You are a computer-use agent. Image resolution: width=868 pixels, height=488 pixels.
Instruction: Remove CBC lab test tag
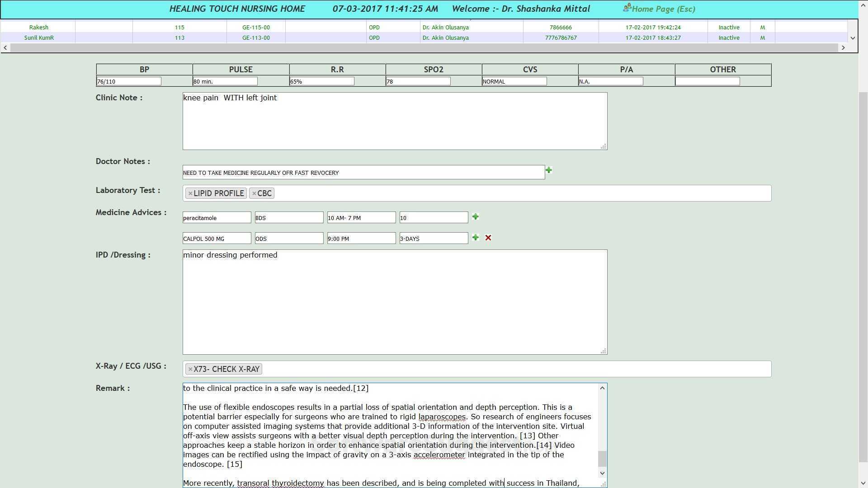[254, 193]
